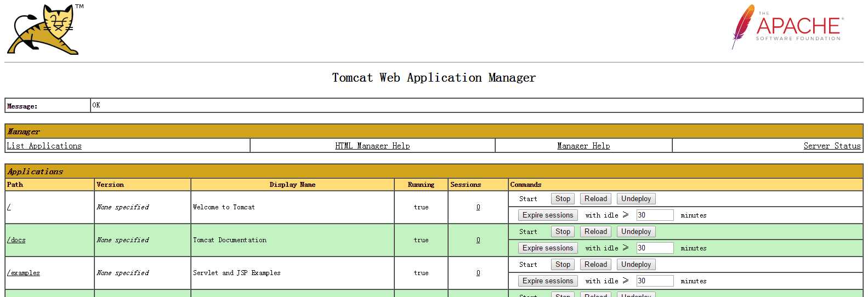
Task: Click the "Manager" section header
Action: pos(24,132)
